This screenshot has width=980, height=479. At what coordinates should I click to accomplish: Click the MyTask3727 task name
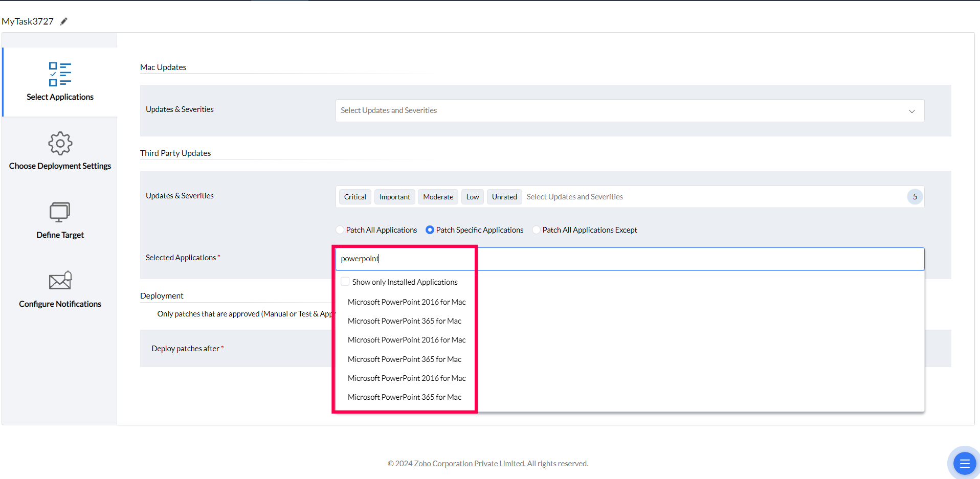point(28,21)
